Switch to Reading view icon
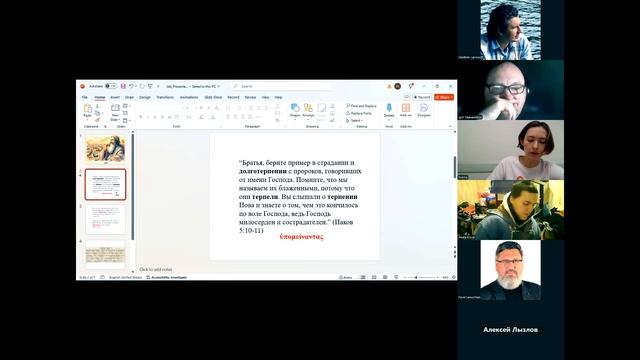Screen dimensions: 640x360 pos(385,277)
